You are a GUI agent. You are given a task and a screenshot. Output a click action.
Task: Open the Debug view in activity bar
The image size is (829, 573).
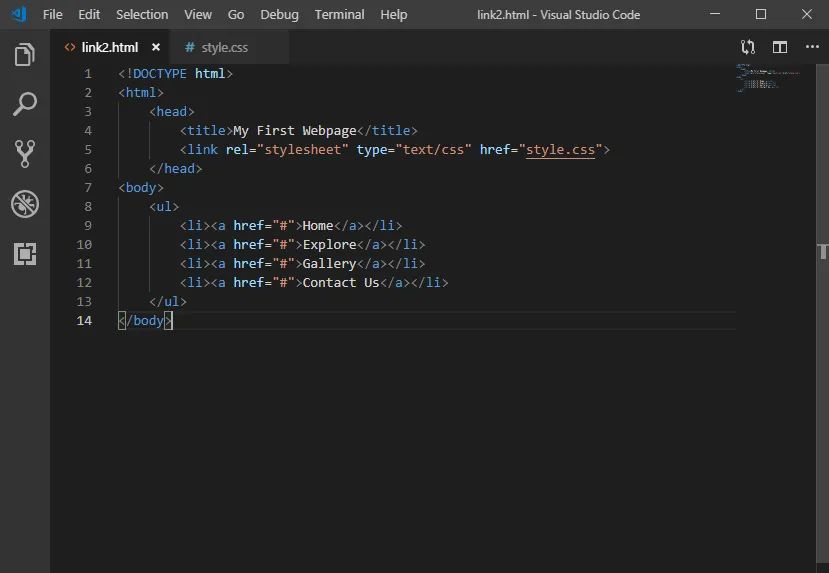pos(25,204)
